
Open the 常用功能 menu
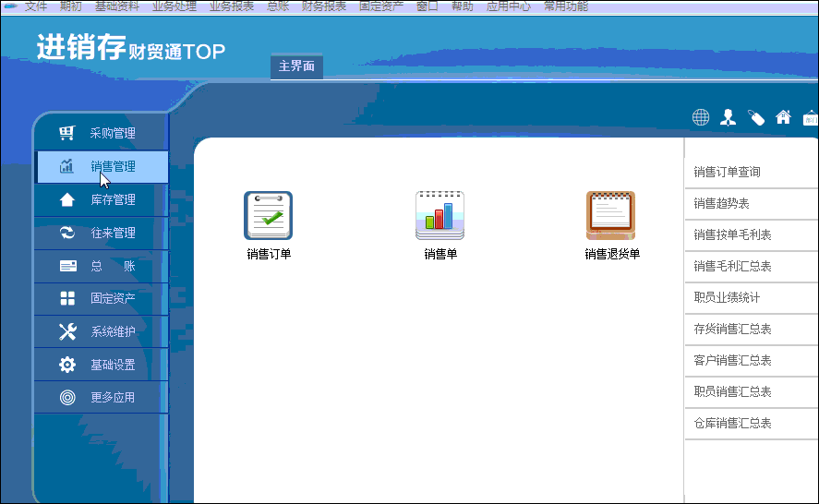566,6
